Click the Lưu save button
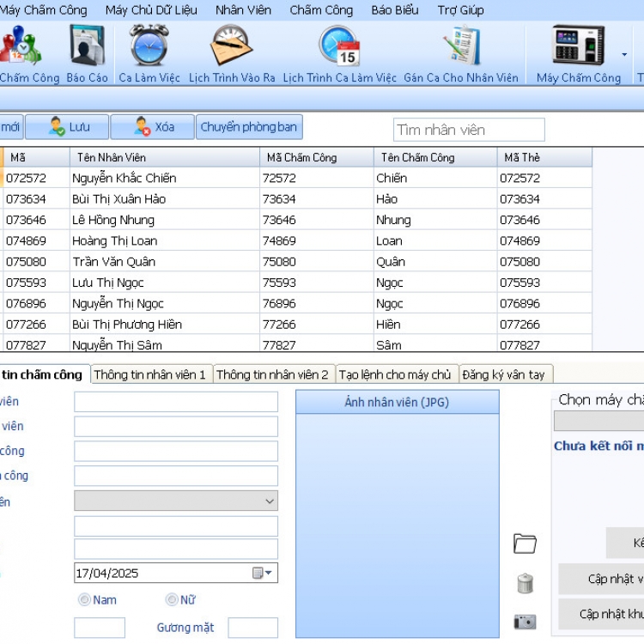The height and width of the screenshot is (644, 644). (68, 127)
